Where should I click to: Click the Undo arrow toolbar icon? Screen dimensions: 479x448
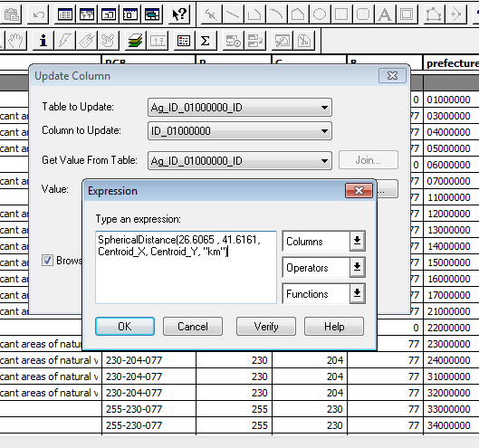[38, 14]
